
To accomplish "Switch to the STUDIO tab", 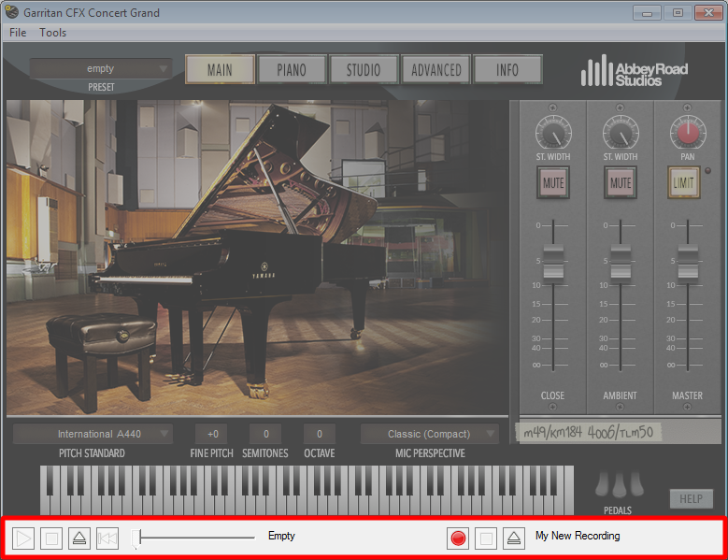I will [x=364, y=70].
